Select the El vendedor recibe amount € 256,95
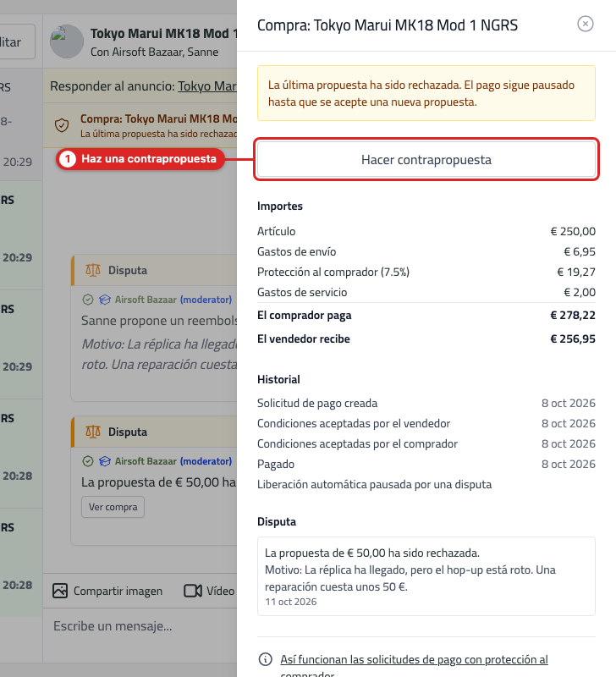 coord(573,339)
